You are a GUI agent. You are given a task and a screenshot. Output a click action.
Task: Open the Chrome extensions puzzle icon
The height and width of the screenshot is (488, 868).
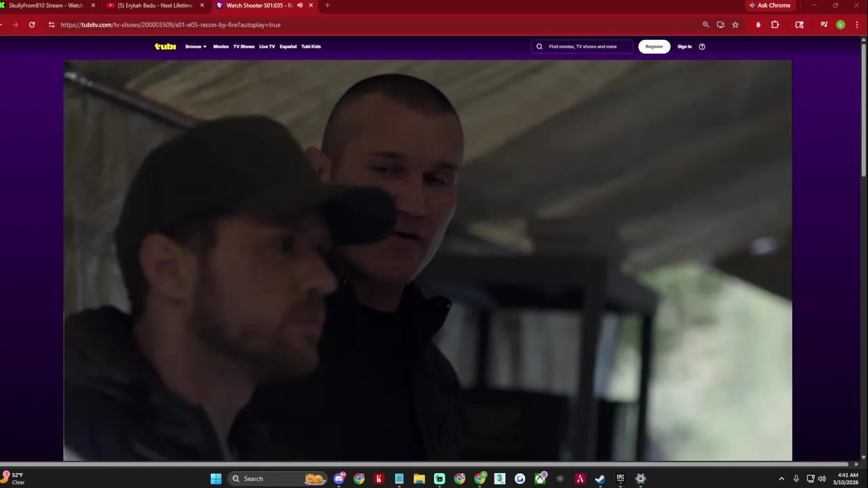tap(775, 24)
